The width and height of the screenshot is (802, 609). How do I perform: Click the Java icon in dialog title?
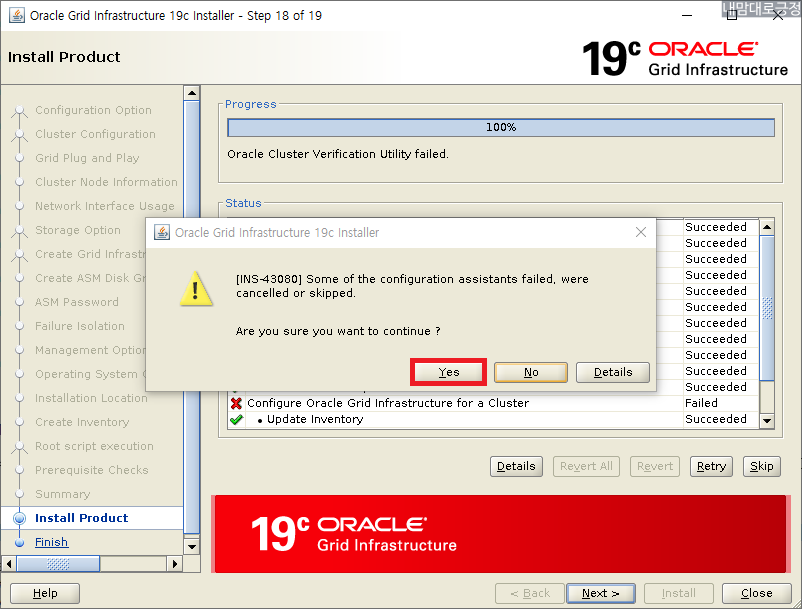pos(162,232)
